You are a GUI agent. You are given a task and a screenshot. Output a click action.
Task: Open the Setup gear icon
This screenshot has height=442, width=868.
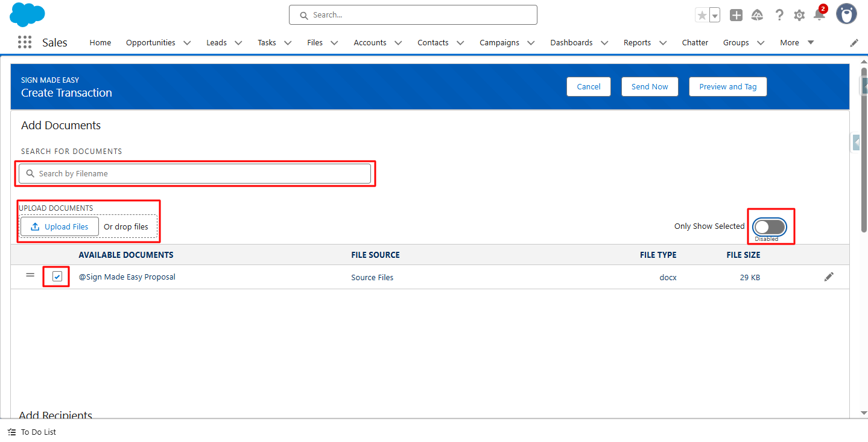(x=799, y=15)
